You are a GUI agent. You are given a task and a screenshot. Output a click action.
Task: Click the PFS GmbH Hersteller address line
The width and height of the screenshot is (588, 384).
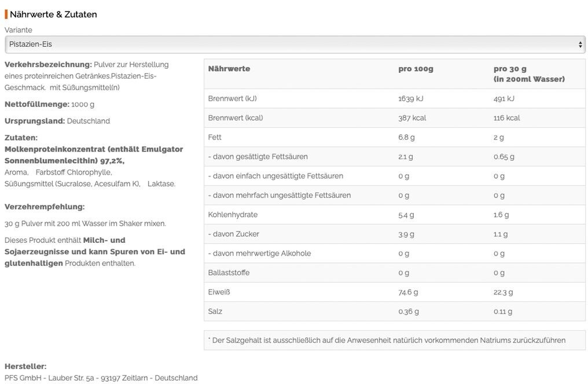click(101, 378)
